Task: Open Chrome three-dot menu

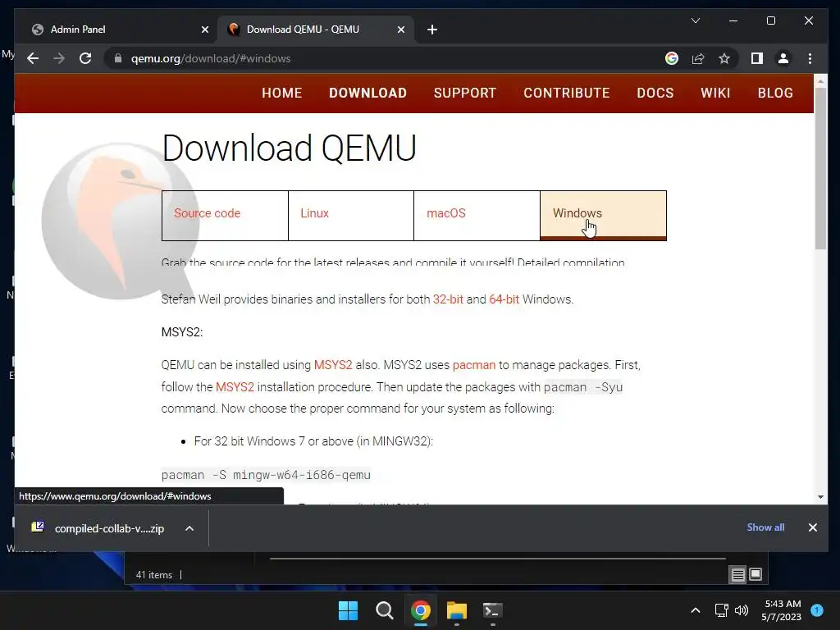Action: click(810, 58)
